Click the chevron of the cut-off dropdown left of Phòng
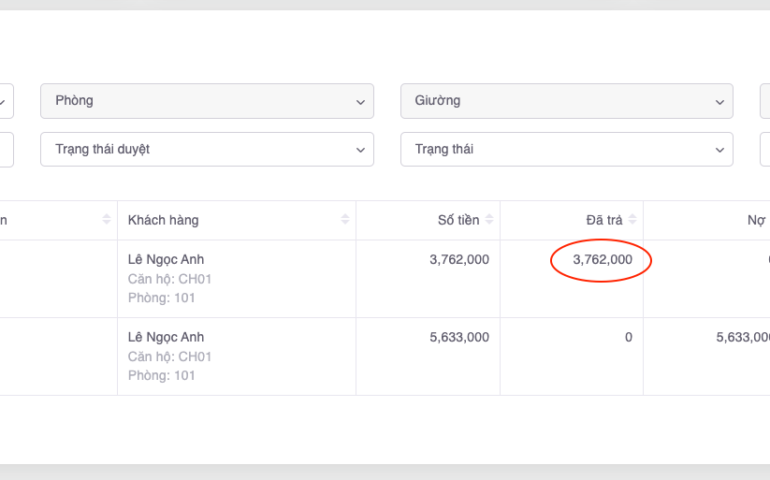This screenshot has width=770, height=480. point(3,101)
